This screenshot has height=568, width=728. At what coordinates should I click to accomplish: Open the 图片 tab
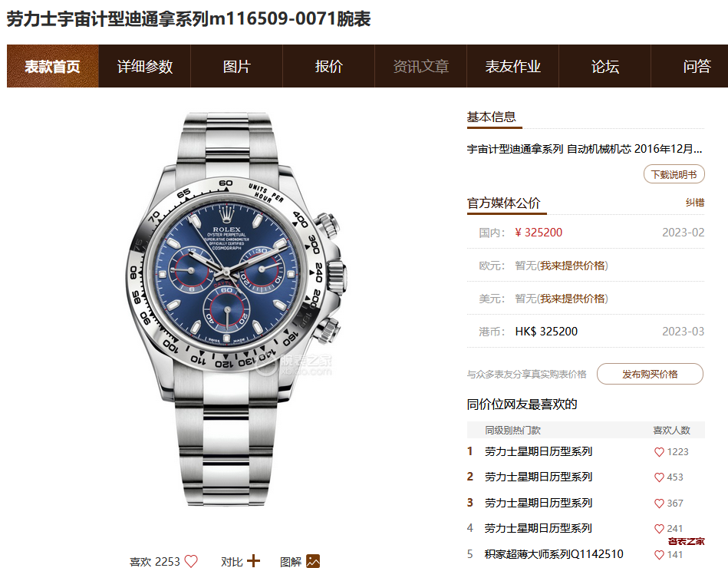coord(237,67)
